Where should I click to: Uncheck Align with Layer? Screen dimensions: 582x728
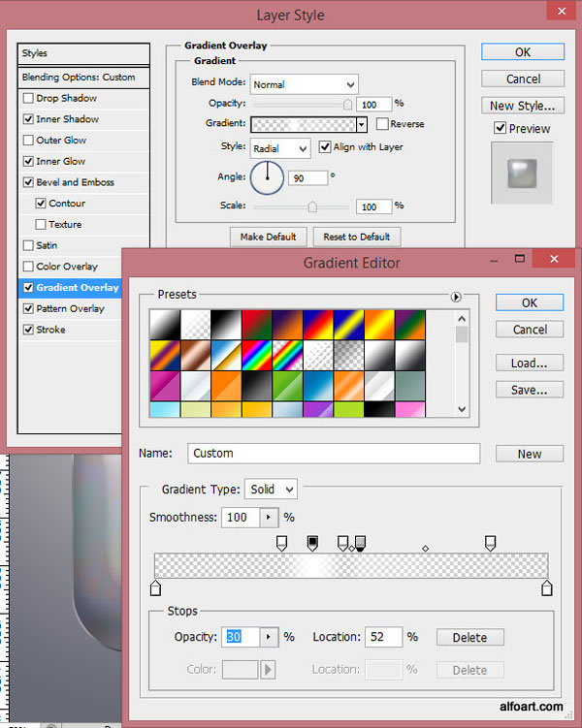[x=325, y=146]
